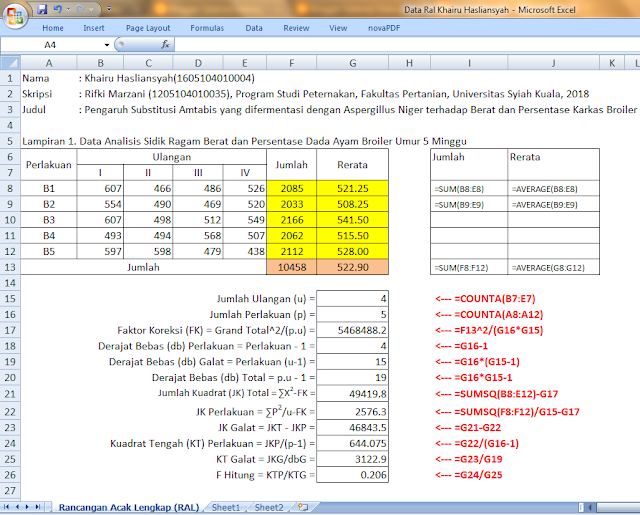The height and width of the screenshot is (515, 640).
Task: Open the Review tab
Action: pyautogui.click(x=296, y=28)
